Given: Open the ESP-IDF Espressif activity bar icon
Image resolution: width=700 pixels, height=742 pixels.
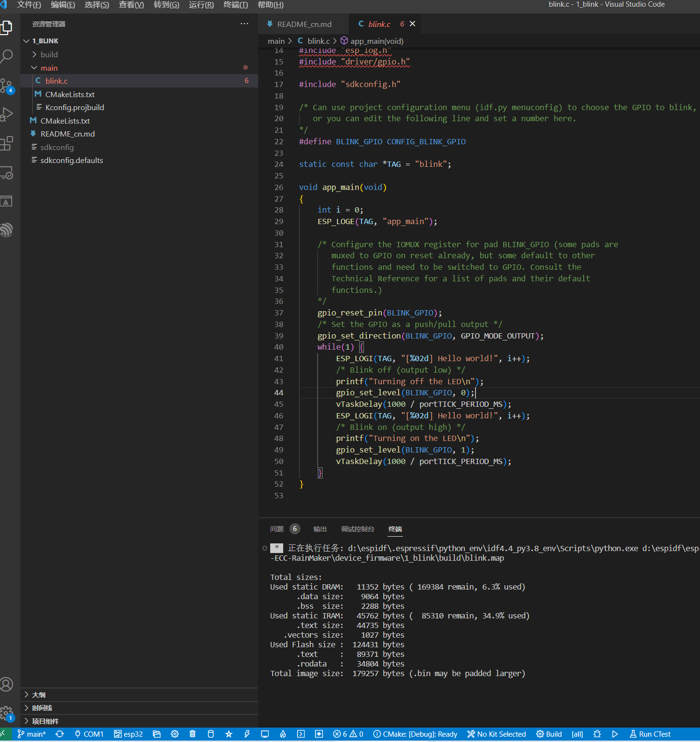Looking at the screenshot, I should 7,230.
